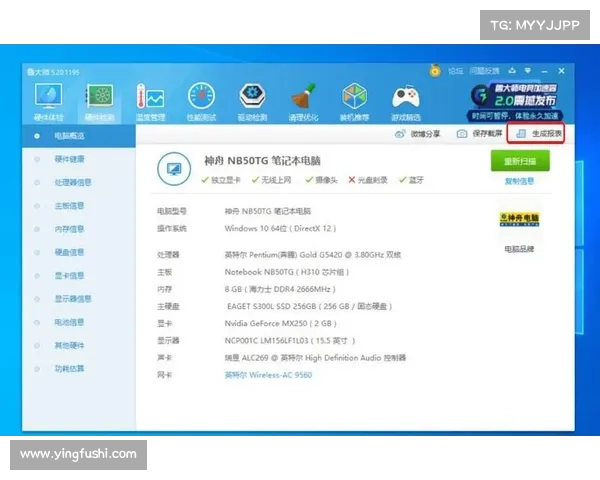The width and height of the screenshot is (600, 480).
Task: Open the title bar dropdown menu arrow
Action: (528, 71)
